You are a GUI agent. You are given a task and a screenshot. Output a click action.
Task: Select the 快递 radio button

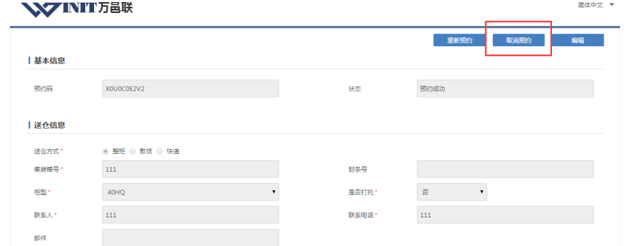[159, 151]
